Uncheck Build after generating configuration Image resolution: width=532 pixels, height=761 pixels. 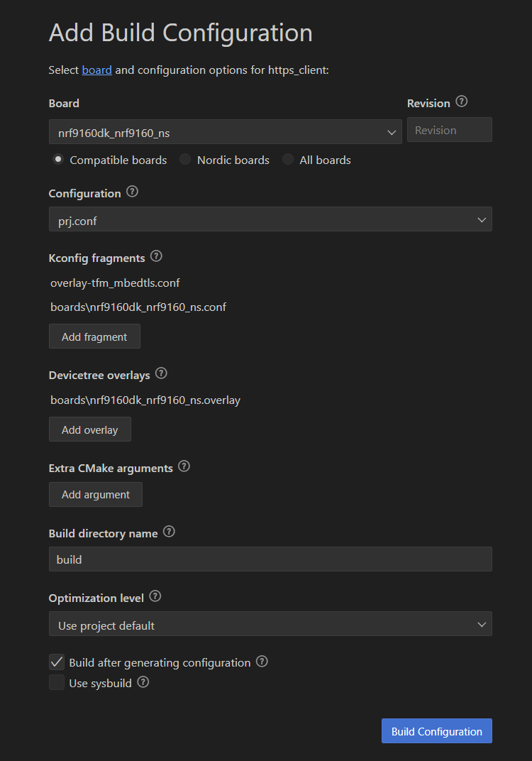pyautogui.click(x=57, y=662)
